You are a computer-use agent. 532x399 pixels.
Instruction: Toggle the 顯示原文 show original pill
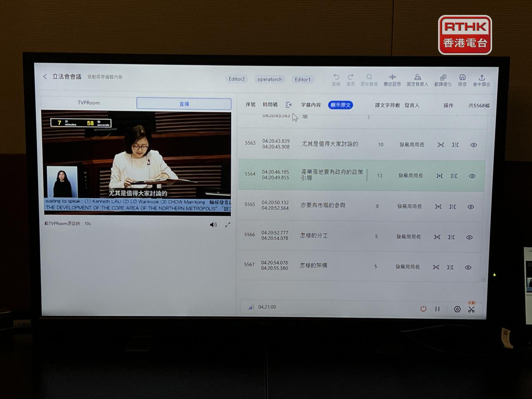coord(340,105)
